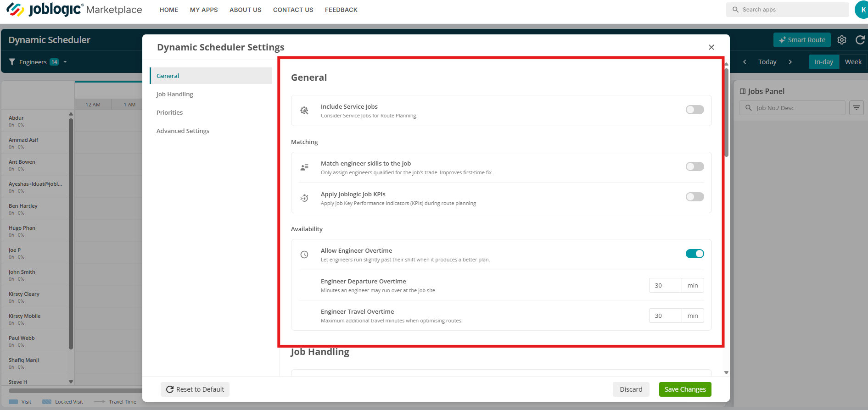Select engineer Abdur row

click(34, 121)
